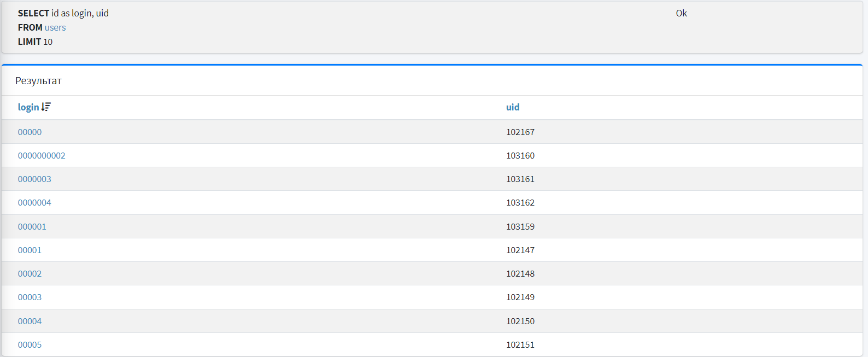Click the SELECT keyword in the query

pos(33,13)
